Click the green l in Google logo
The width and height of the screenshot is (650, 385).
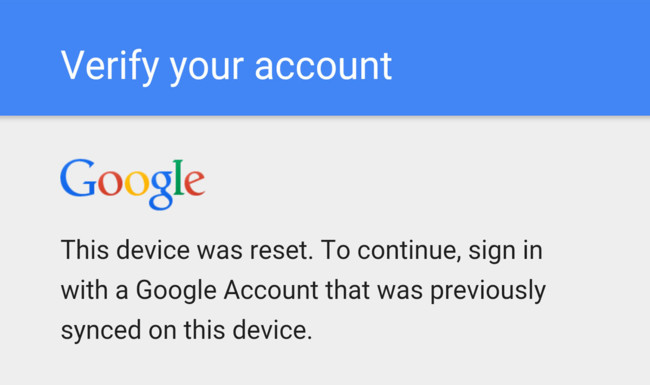pyautogui.click(x=179, y=177)
